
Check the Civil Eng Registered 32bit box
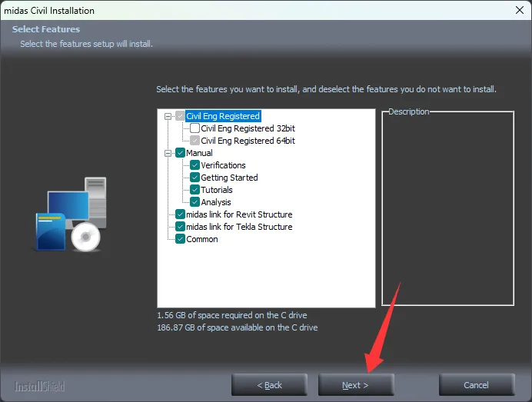tap(195, 128)
